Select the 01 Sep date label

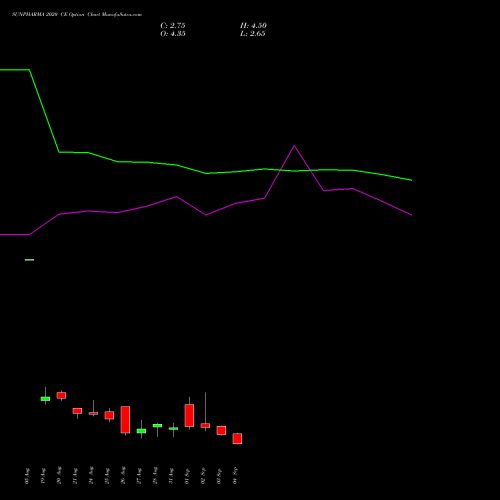tap(187, 476)
